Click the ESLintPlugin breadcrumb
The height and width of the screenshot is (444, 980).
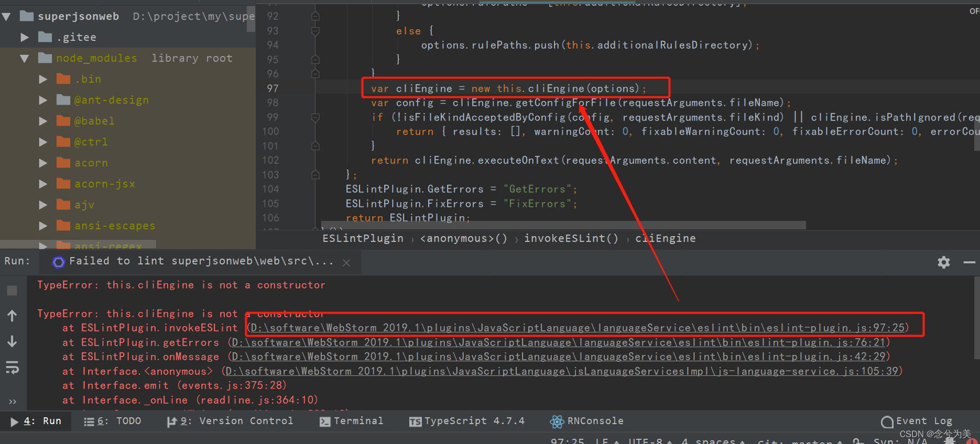[363, 238]
